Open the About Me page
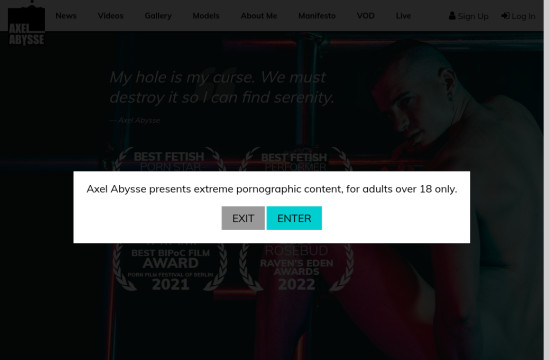The height and width of the screenshot is (360, 550). (259, 16)
